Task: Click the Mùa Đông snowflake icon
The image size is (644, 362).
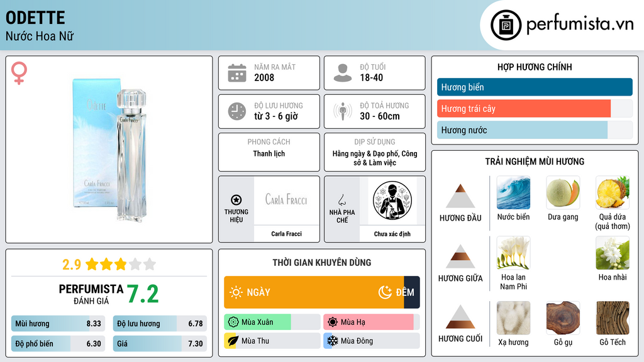Action: pyautogui.click(x=333, y=341)
